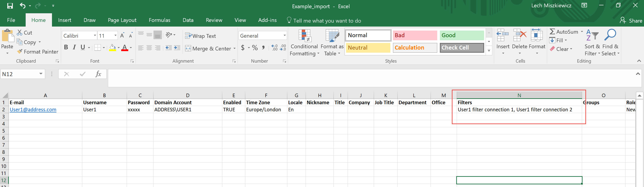The width and height of the screenshot is (644, 187).
Task: Toggle Wrap Text
Action: [201, 36]
